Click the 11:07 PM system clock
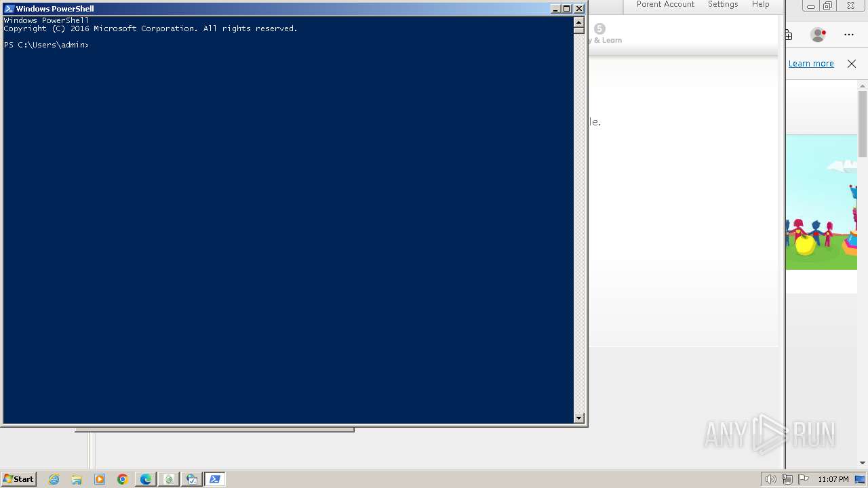 point(833,479)
